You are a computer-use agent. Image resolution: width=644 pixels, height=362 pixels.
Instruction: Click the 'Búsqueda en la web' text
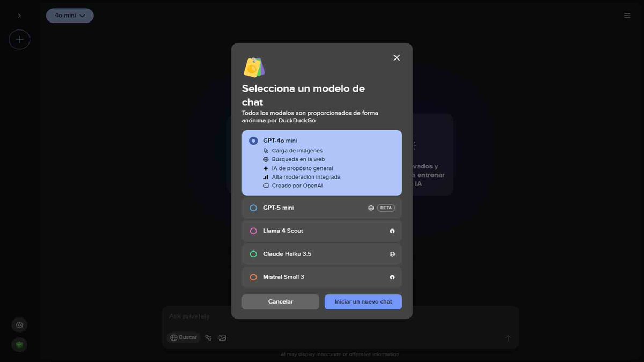click(298, 159)
